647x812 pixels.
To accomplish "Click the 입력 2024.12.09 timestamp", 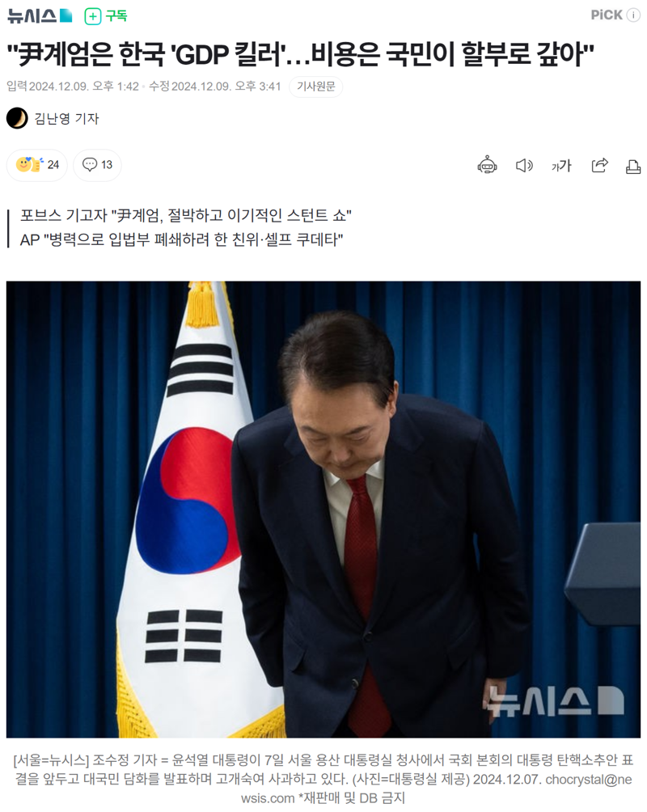I will click(73, 87).
